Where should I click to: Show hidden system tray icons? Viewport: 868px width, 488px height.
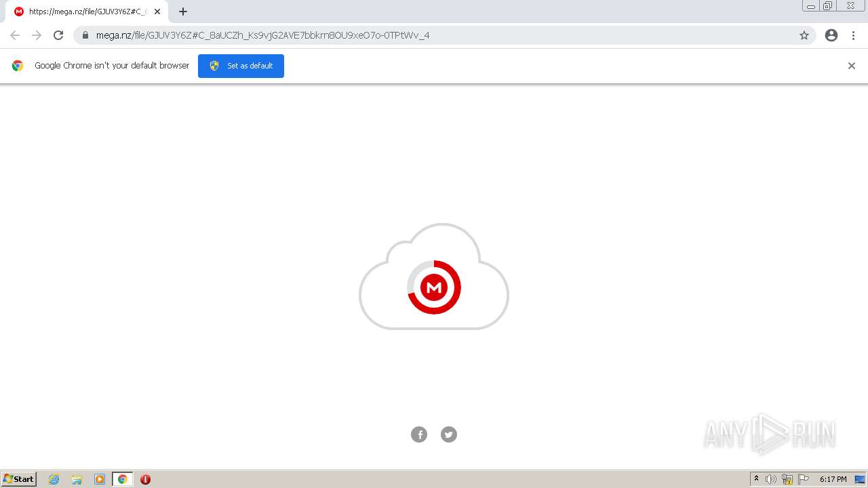pos(756,479)
